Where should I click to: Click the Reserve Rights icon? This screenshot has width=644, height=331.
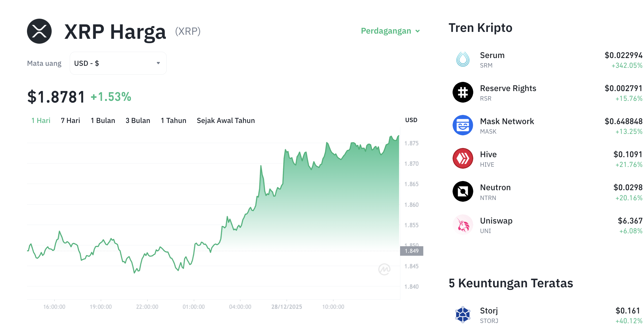(x=462, y=92)
